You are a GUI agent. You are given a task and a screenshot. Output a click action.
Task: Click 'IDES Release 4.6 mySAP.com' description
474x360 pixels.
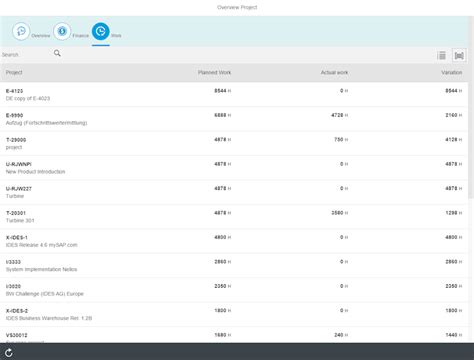41,245
